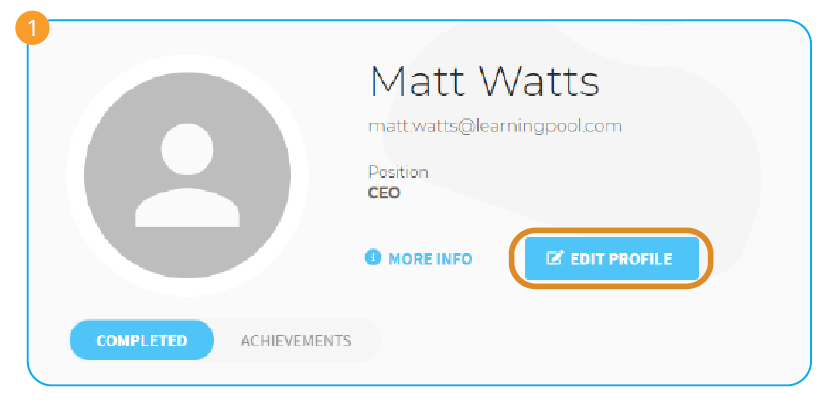Image resolution: width=820 pixels, height=403 pixels.
Task: Click the orange highlight outline around Edit Profile
Action: (x=612, y=231)
